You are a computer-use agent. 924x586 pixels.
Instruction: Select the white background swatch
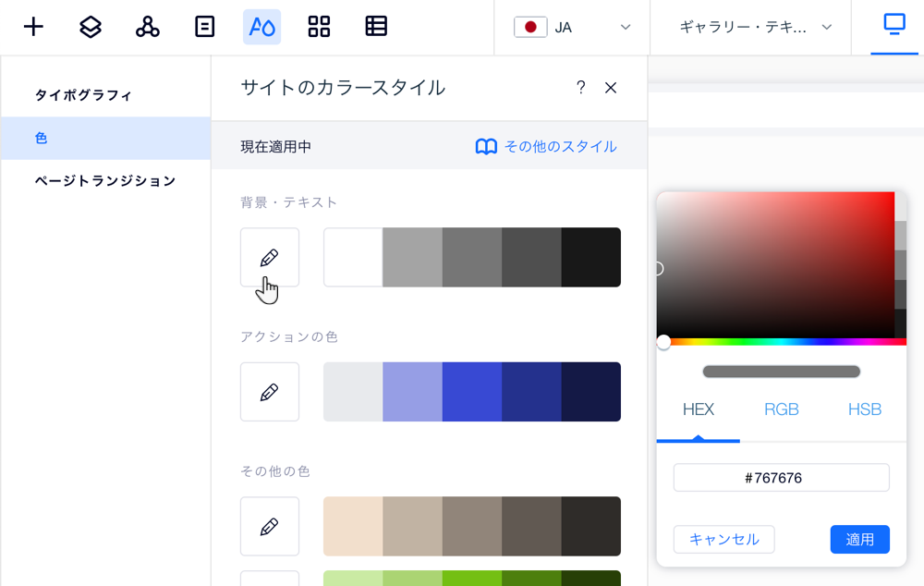click(353, 258)
